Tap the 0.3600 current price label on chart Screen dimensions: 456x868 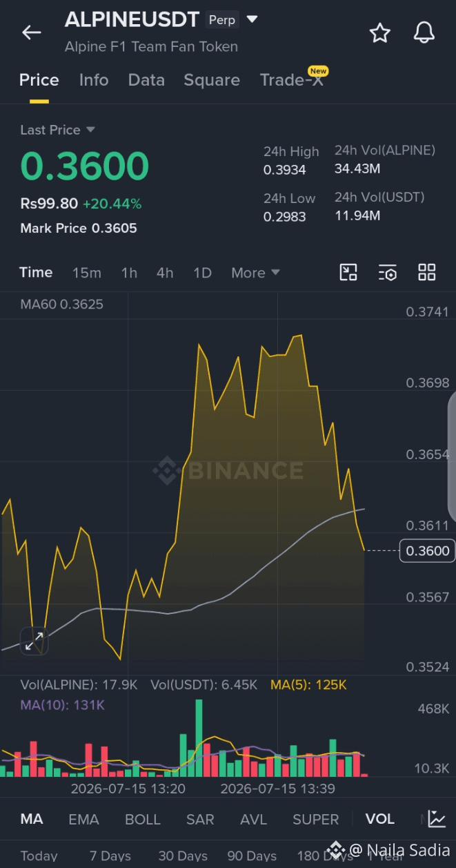pyautogui.click(x=427, y=550)
